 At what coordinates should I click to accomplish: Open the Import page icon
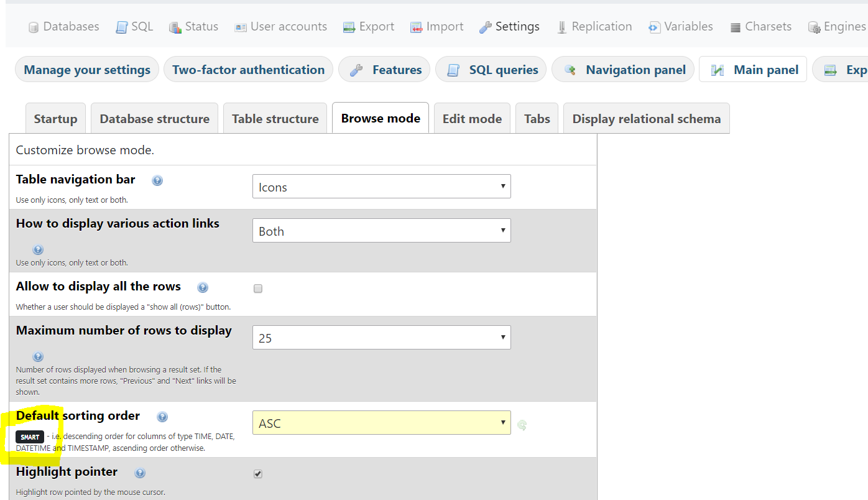click(x=415, y=26)
